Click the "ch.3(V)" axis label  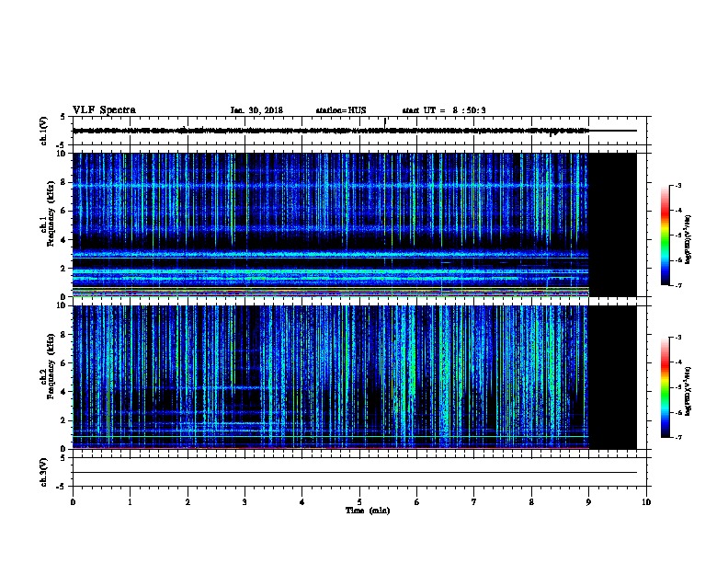43,472
